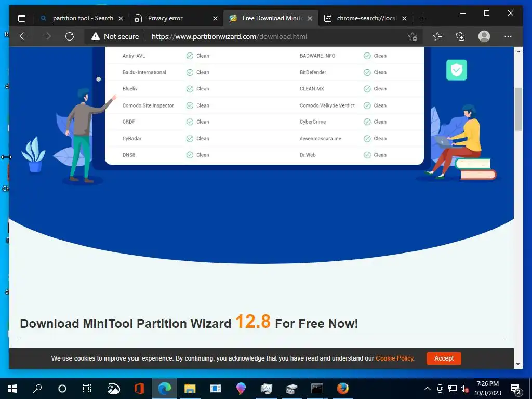Go back to the previous page
Screen dimensions: 532x399
point(24,36)
